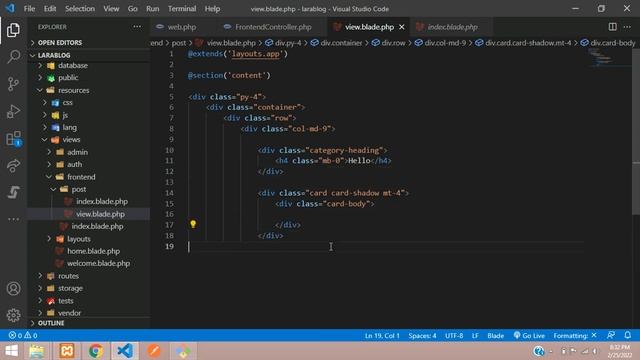Open the Accounts menu icon
This screenshot has height=360, width=640.
pos(13,289)
